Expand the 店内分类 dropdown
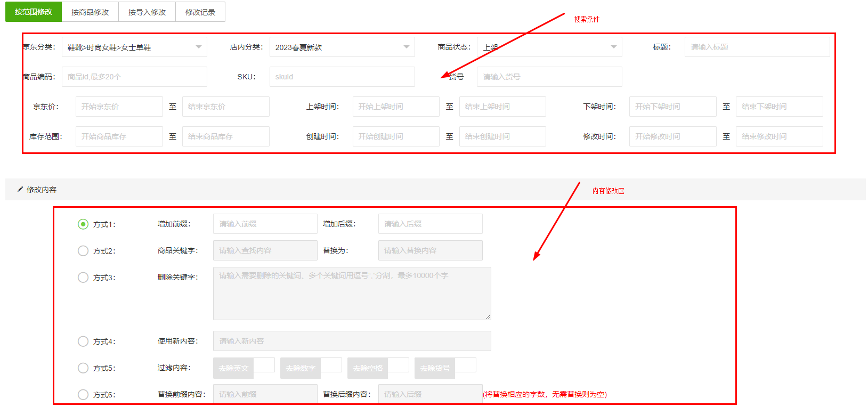This screenshot has height=407, width=868. click(x=406, y=47)
